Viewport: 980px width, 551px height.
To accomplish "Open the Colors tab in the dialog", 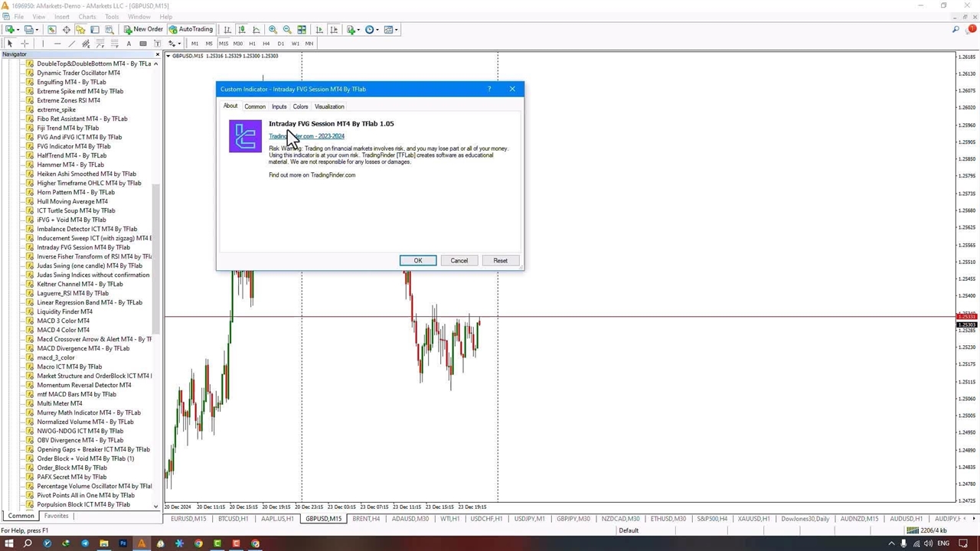I will (x=300, y=106).
